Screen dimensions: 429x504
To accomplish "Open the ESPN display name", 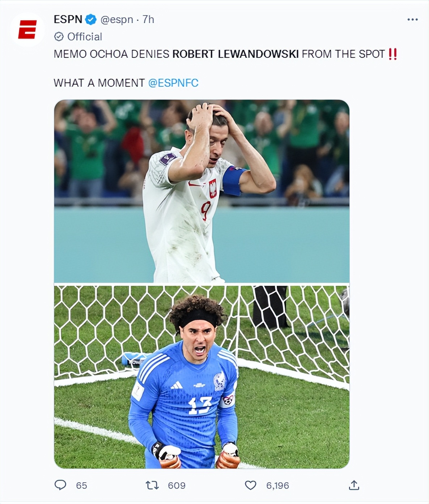I will coord(68,19).
